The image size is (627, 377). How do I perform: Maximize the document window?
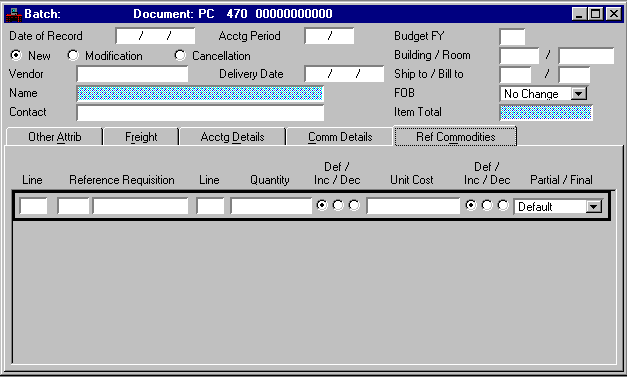tap(596, 14)
